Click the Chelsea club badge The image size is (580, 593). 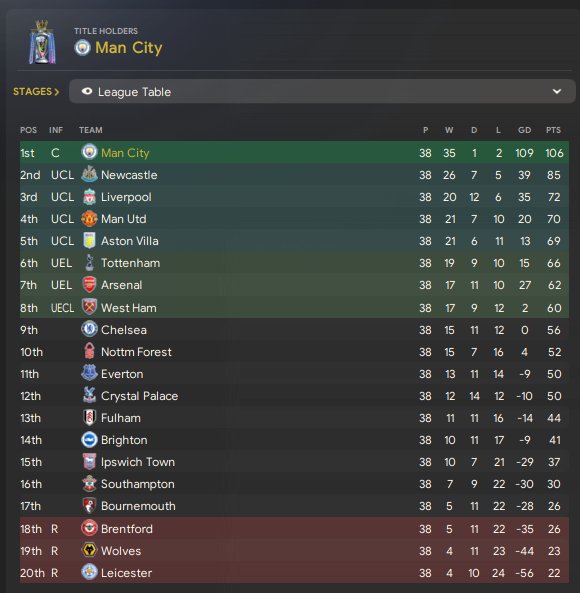(89, 329)
